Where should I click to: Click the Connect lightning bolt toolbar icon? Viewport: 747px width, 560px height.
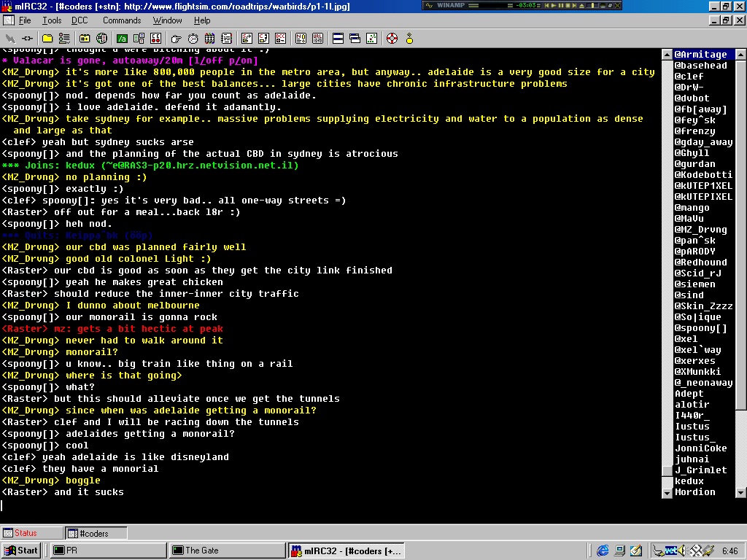coord(10,38)
